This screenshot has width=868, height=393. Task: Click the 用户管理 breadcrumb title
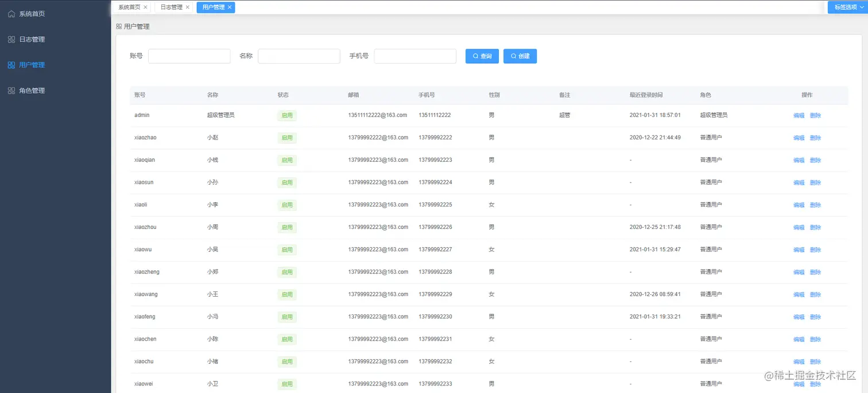point(137,26)
